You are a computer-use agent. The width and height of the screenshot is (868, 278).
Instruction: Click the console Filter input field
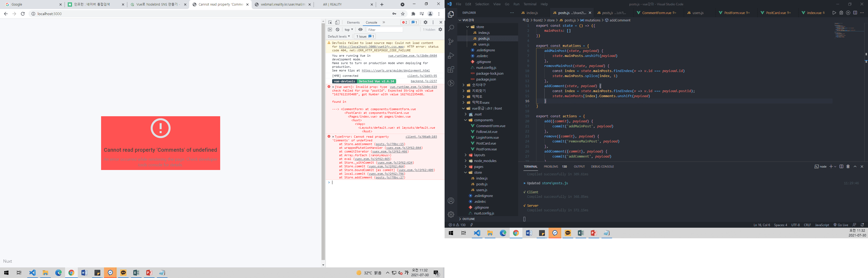coord(385,30)
